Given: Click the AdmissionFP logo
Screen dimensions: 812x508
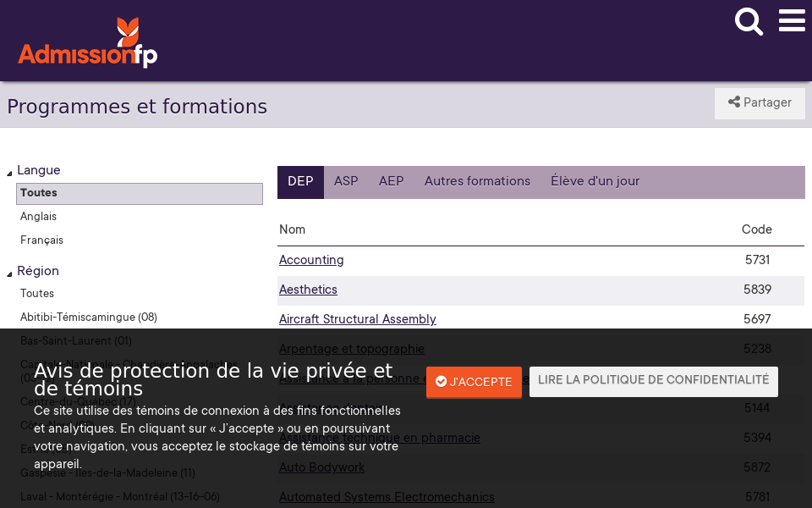Looking at the screenshot, I should [87, 41].
